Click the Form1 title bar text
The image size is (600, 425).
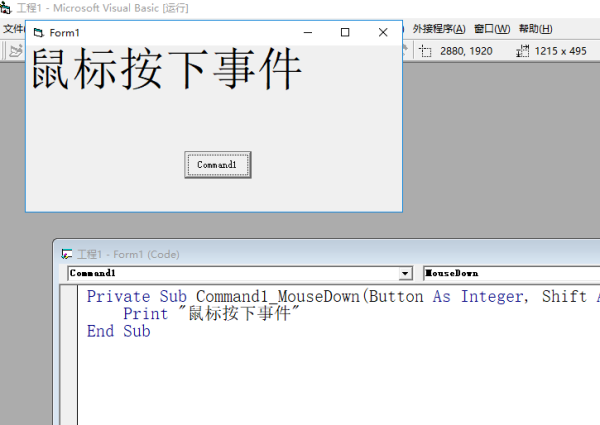point(64,33)
